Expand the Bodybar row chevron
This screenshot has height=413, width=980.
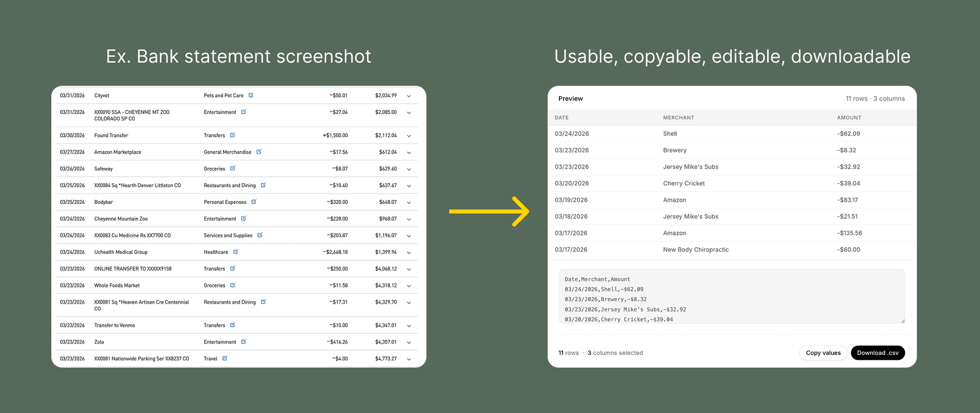(x=409, y=203)
